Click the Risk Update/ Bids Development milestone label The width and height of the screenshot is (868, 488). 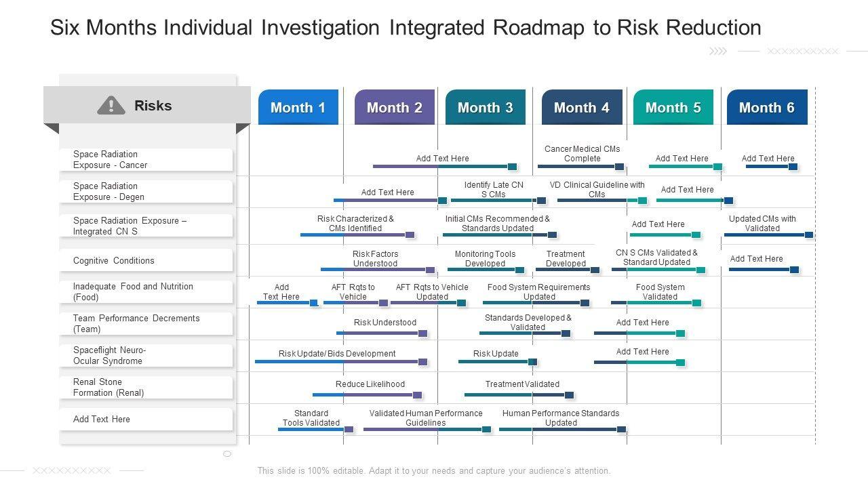(337, 353)
